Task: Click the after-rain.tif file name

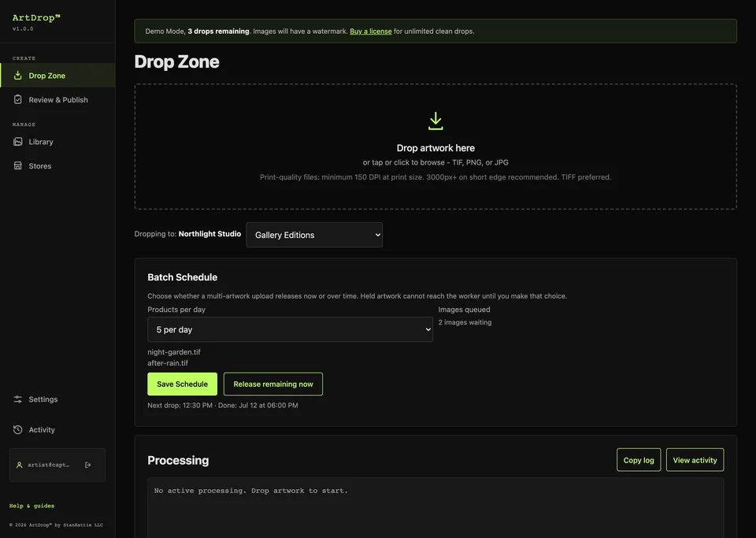Action: 168,363
